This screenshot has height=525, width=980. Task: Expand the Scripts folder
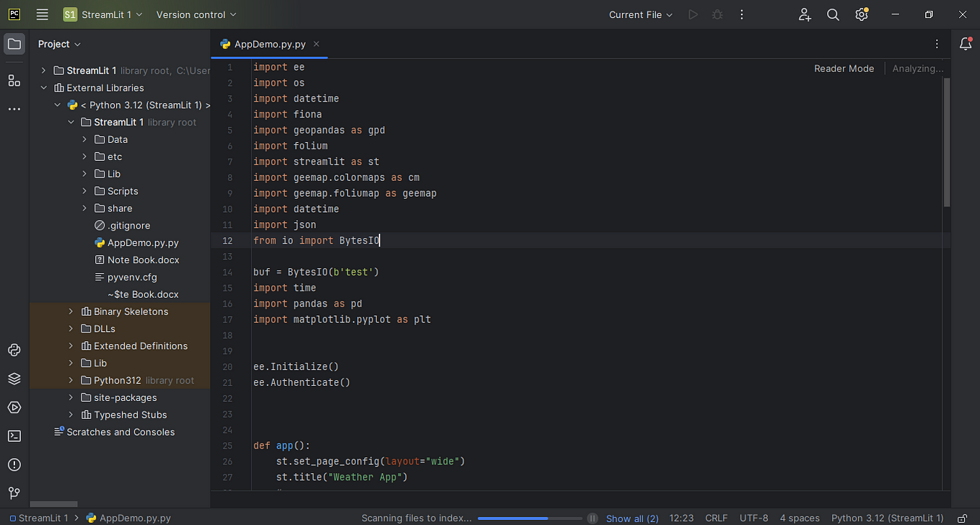(x=84, y=191)
